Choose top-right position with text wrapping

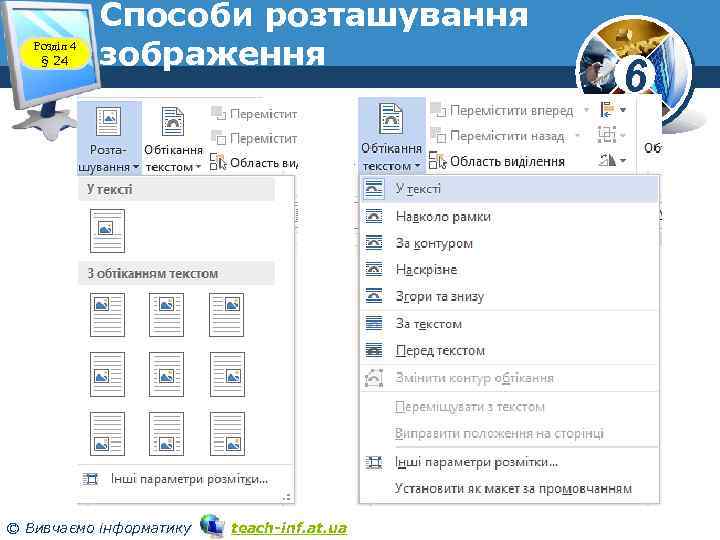[227, 315]
